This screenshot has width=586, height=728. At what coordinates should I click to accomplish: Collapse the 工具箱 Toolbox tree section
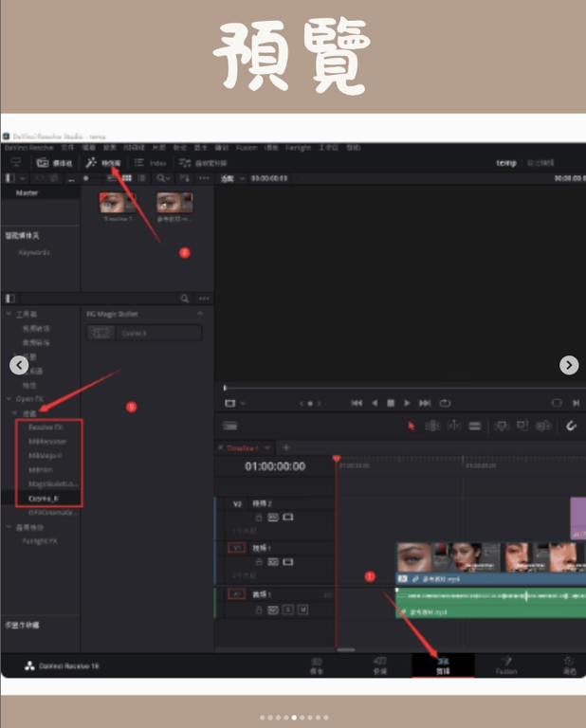[x=9, y=314]
